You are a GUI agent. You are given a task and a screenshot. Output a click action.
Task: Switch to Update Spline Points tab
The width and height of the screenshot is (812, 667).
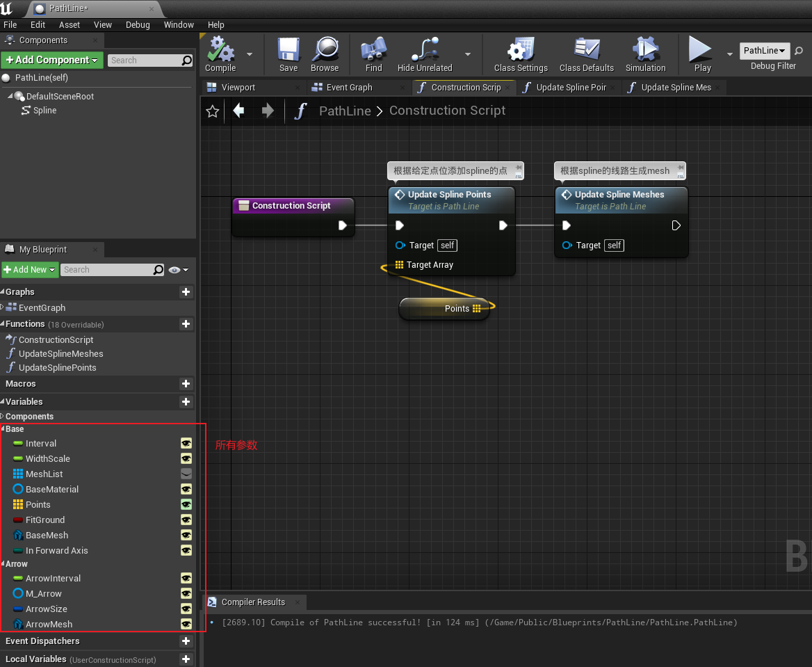click(x=569, y=87)
